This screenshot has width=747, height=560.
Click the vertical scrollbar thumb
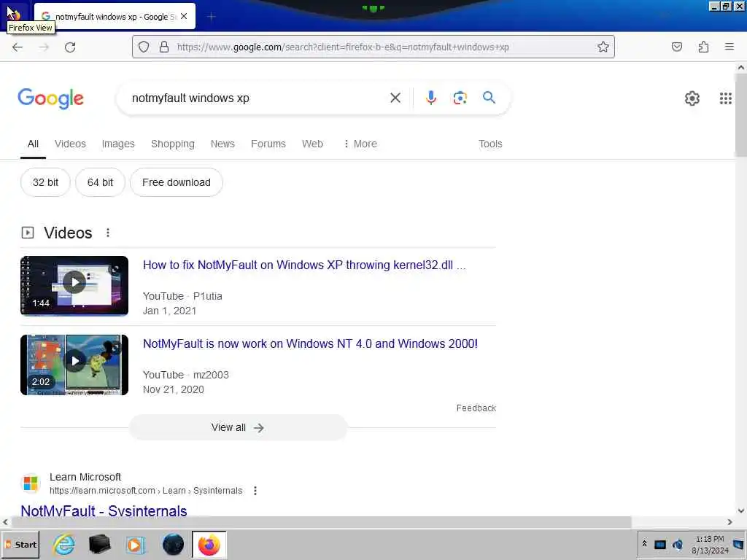pos(741,117)
